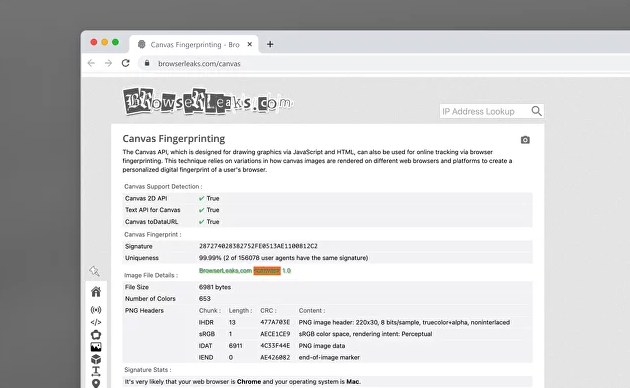
Task: Open the font text sidebar icon
Action: coord(96,371)
